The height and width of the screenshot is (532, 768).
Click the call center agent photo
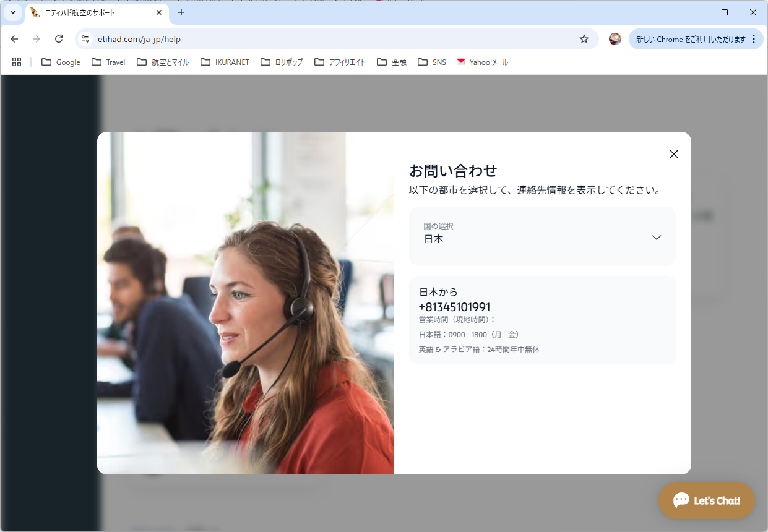point(246,303)
